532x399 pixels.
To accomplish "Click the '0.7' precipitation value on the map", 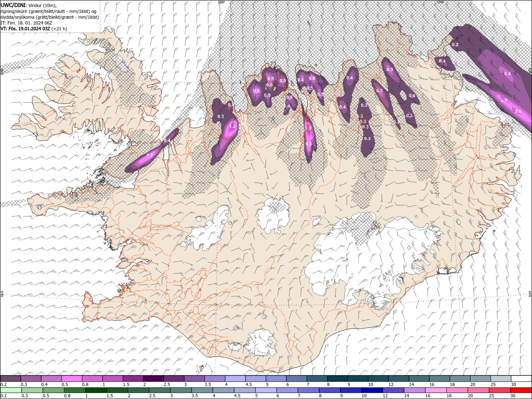I will 150,155.
